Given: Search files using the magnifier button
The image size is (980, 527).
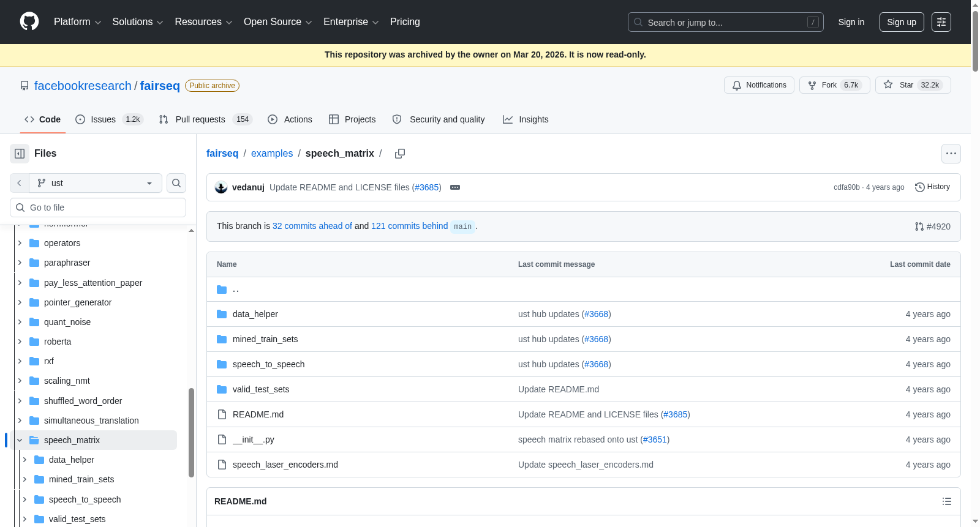Looking at the screenshot, I should [x=176, y=183].
